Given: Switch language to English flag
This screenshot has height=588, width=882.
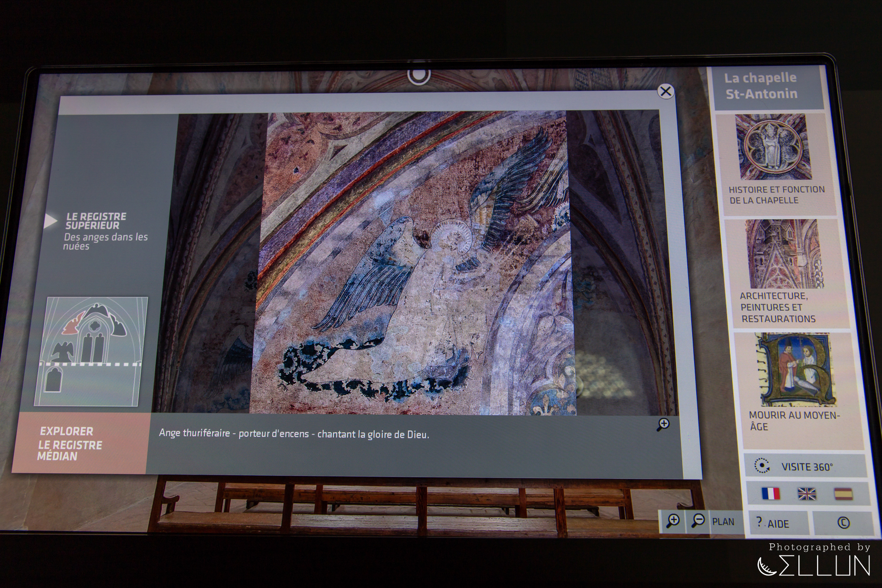Looking at the screenshot, I should [807, 494].
